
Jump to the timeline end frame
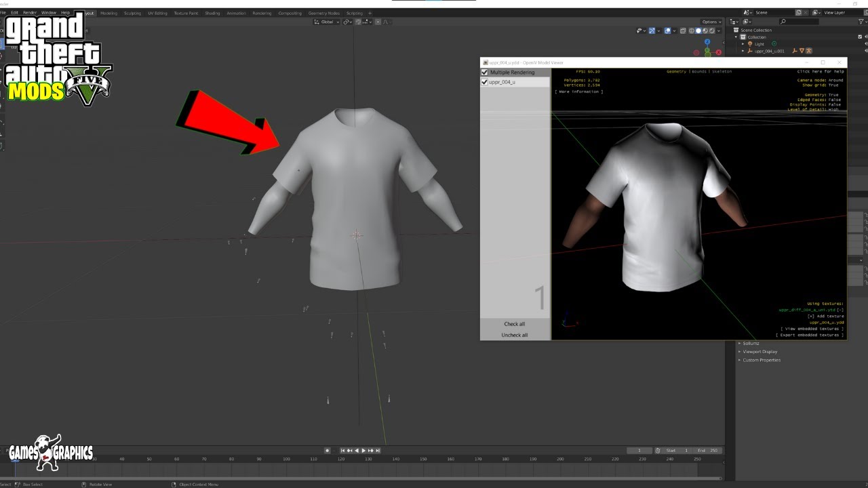point(378,451)
